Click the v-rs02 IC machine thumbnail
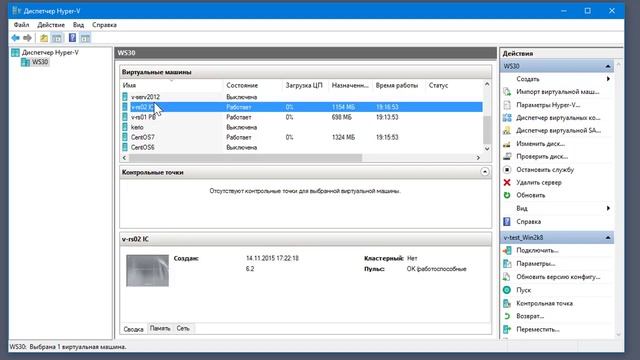640x360 pixels. coord(147,271)
